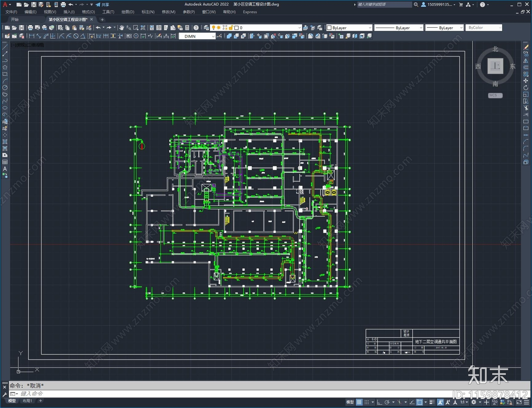Open the 标注(N) menu
Screen dimensions: 532x408
(148, 12)
